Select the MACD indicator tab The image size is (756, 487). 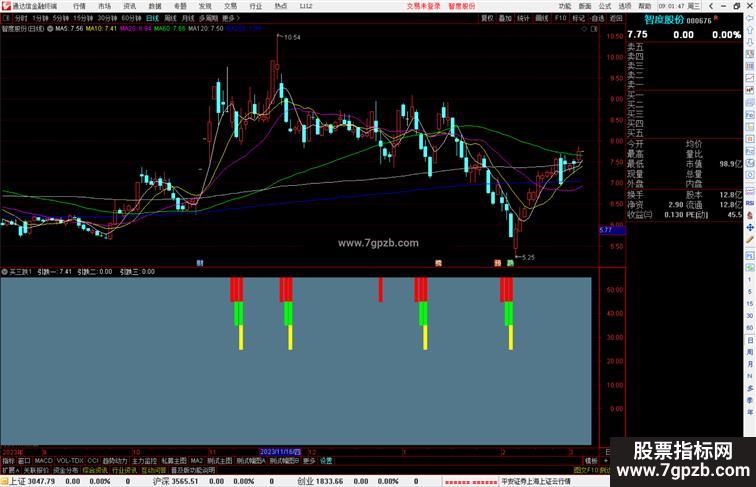tap(43, 461)
